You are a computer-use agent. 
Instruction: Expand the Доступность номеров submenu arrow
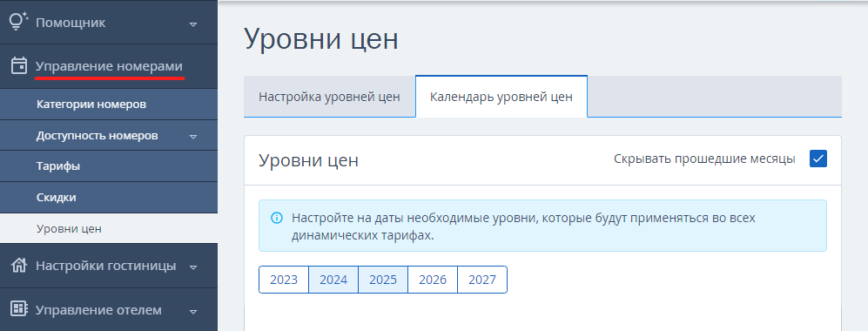(x=192, y=136)
